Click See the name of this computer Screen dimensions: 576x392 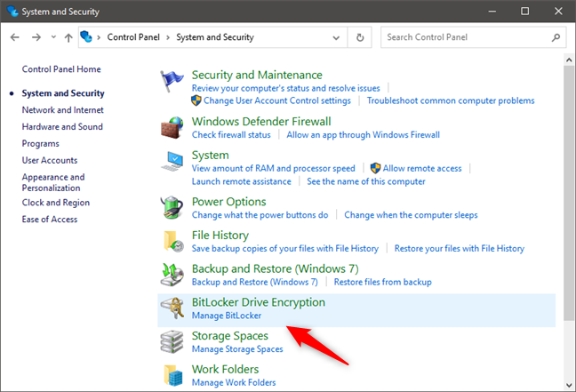[x=366, y=181]
